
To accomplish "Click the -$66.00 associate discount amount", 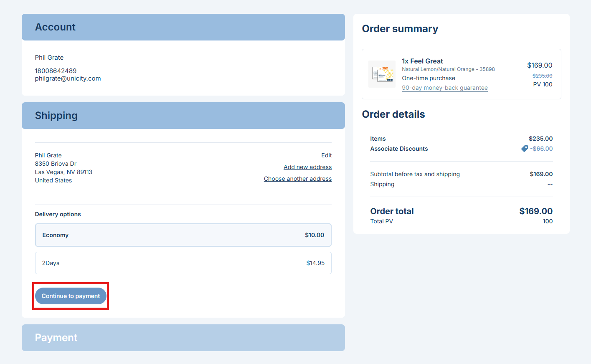I will [541, 149].
